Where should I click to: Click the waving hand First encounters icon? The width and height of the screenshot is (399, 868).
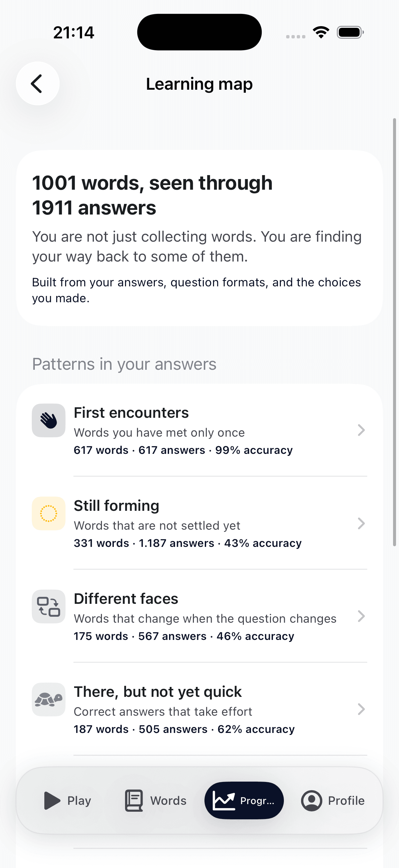(x=49, y=420)
